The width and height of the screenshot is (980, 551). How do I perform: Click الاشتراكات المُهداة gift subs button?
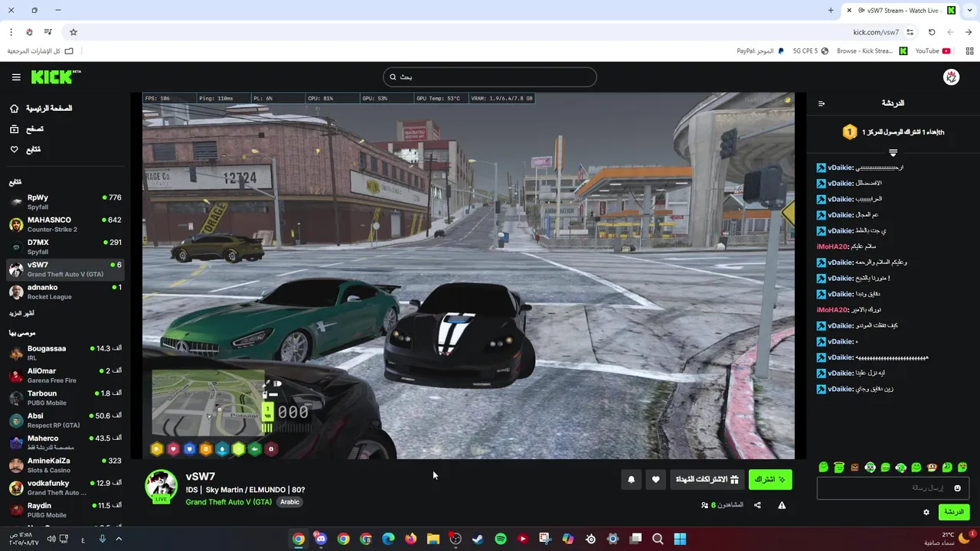tap(707, 480)
